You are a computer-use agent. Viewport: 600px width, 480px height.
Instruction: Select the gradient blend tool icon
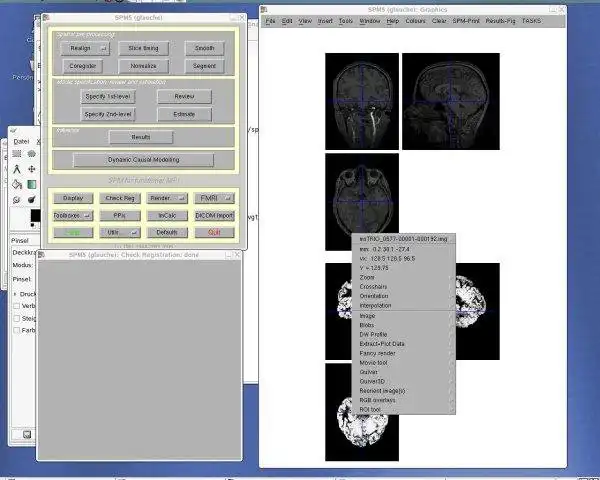tap(32, 184)
